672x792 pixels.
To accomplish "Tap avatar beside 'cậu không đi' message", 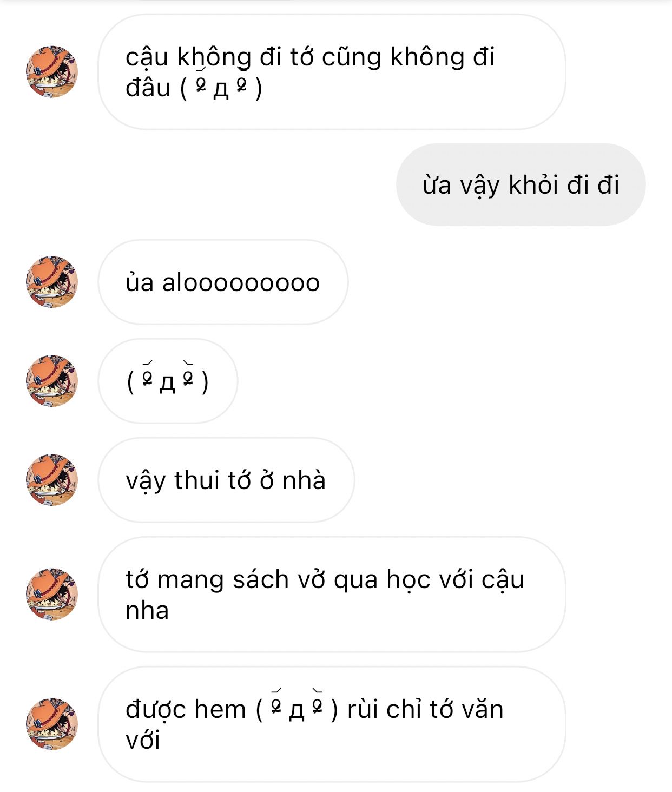I will (x=52, y=72).
